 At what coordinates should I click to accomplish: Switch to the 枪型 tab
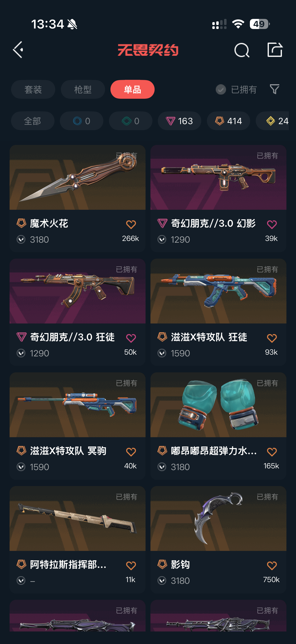pos(83,89)
